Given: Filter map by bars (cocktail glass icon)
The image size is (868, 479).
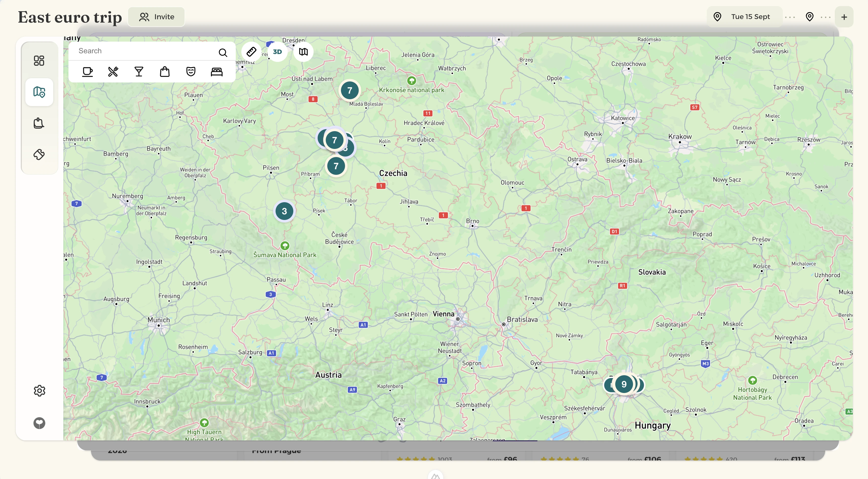Looking at the screenshot, I should click(139, 72).
